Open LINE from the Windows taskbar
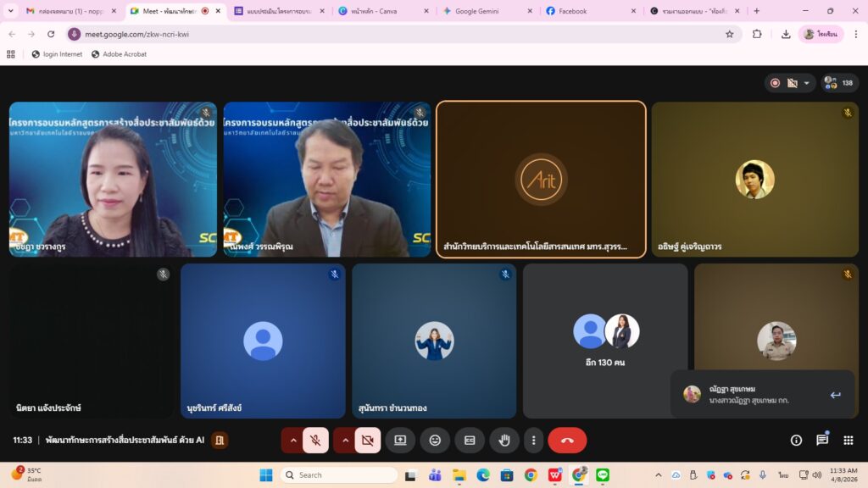The image size is (868, 488). coord(603,475)
